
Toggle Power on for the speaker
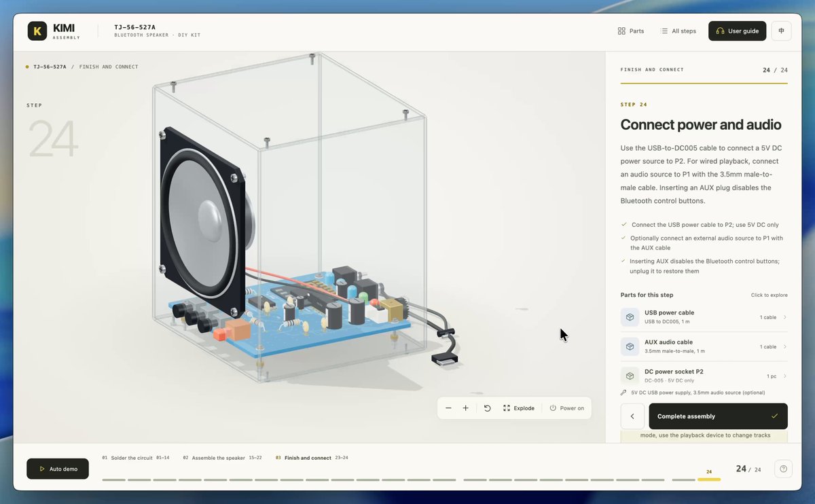pyautogui.click(x=566, y=408)
